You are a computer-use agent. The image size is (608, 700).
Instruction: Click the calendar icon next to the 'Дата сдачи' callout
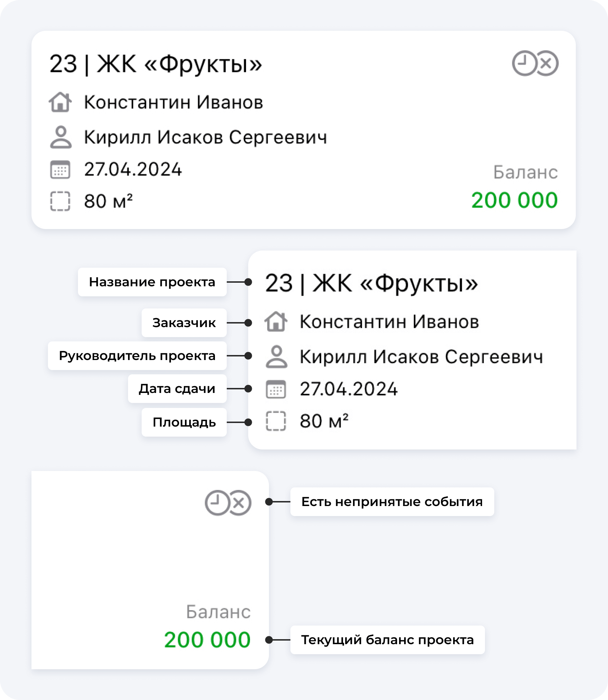click(x=276, y=389)
